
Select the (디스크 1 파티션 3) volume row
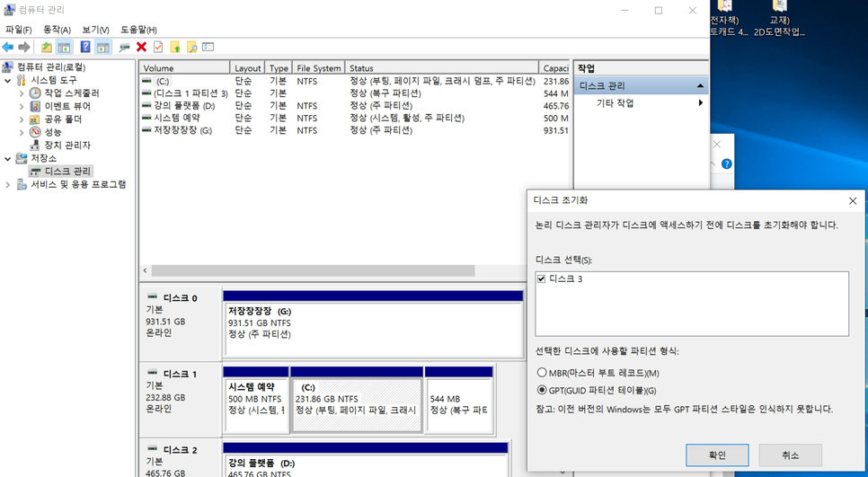tap(354, 93)
